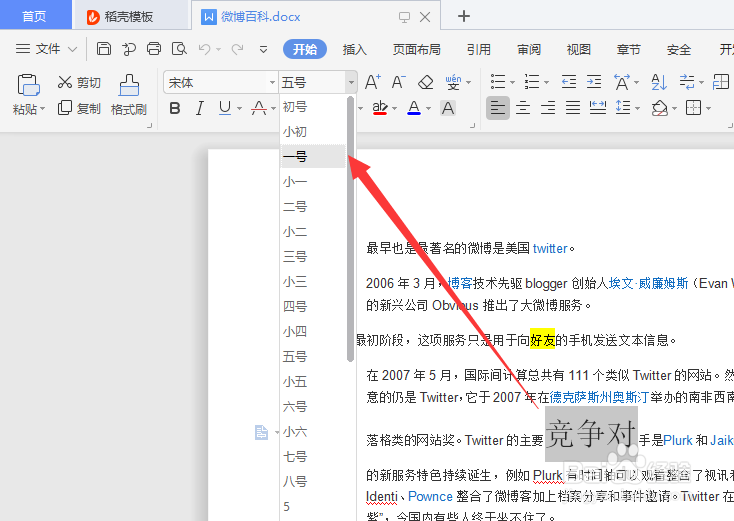The height and width of the screenshot is (521, 734).
Task: Click the borders grid icon
Action: click(x=693, y=108)
